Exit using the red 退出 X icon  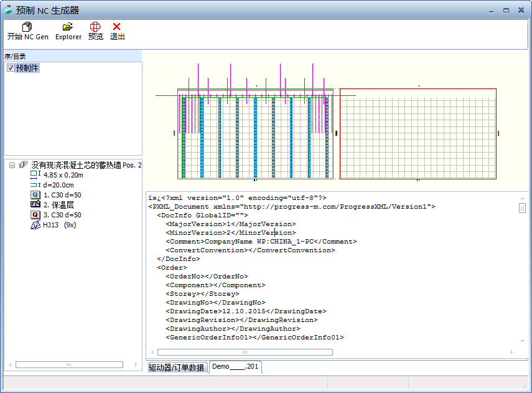click(x=117, y=27)
